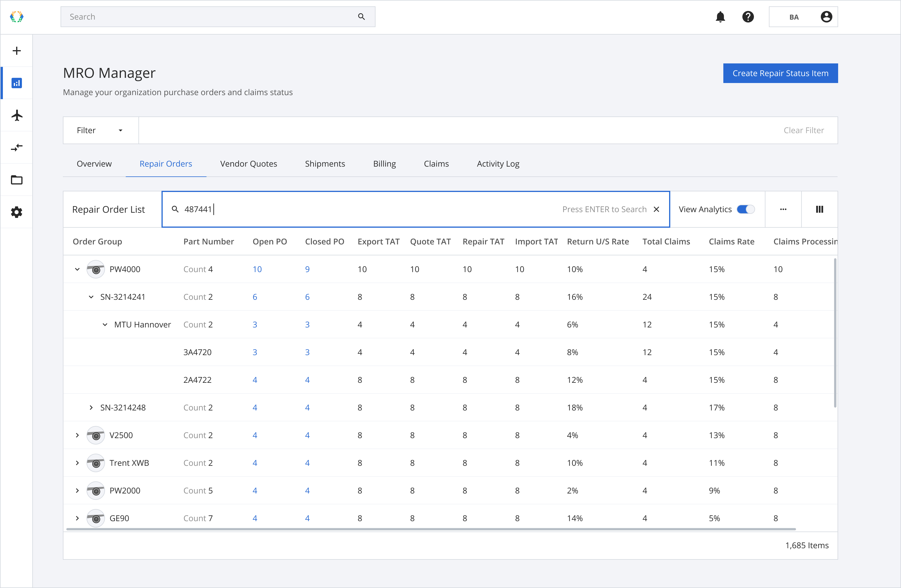Open the help question mark icon
This screenshot has width=901, height=588.
(748, 17)
